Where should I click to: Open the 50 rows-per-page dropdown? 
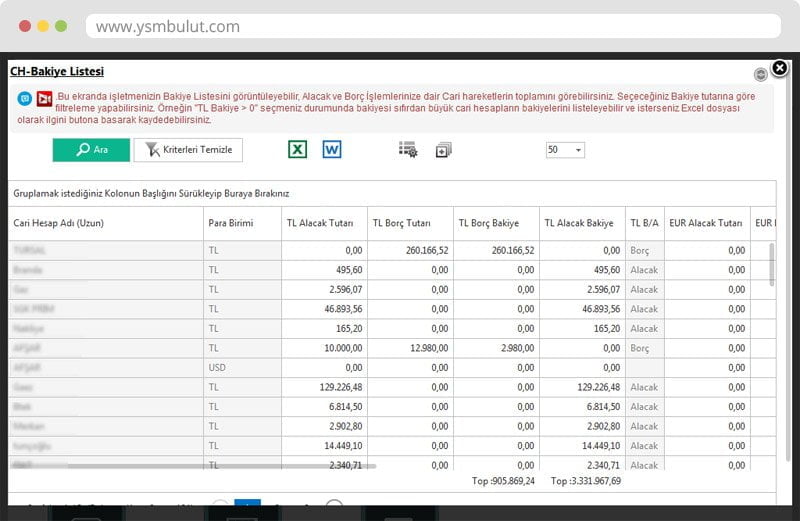point(565,150)
